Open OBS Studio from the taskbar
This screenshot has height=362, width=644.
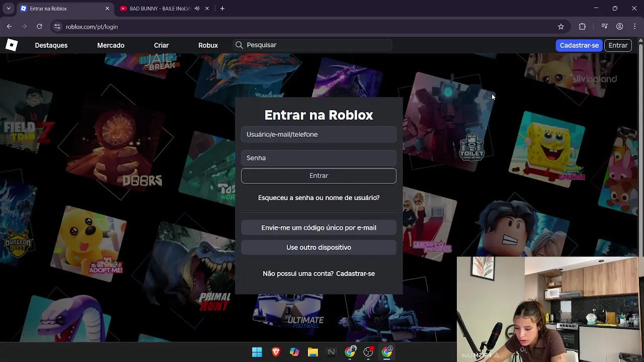[368, 352]
